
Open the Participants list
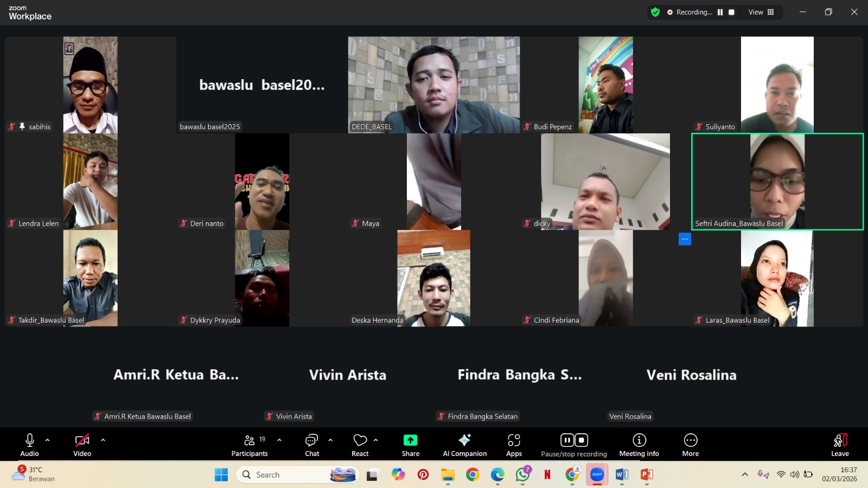[250, 445]
